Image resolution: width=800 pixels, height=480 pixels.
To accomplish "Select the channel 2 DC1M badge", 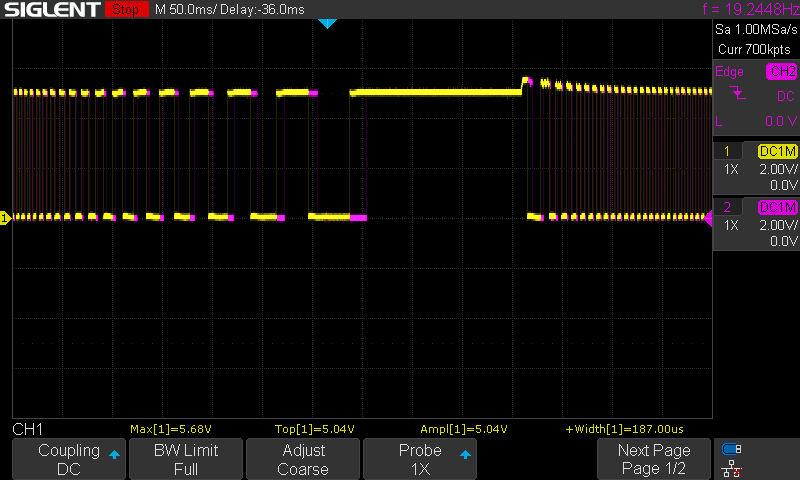I will pos(778,207).
